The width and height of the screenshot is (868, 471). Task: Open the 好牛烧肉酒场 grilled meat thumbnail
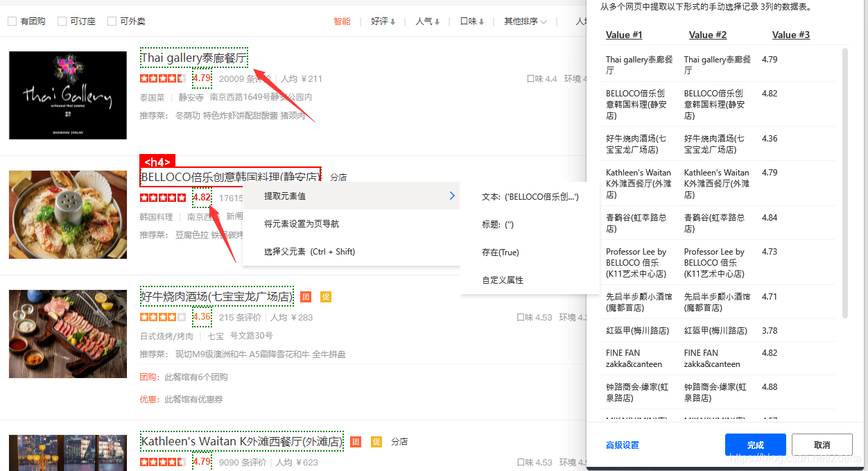click(x=68, y=334)
